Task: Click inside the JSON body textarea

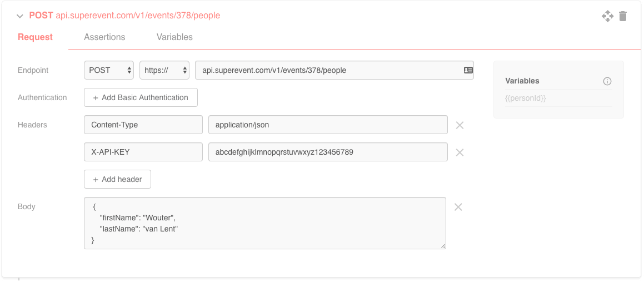Action: [x=264, y=223]
